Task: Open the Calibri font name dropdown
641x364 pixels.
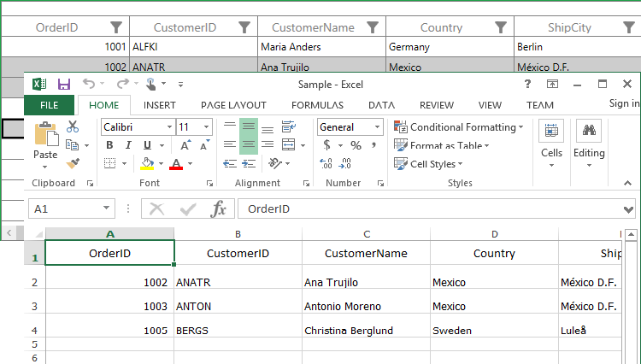Action: click(x=168, y=127)
